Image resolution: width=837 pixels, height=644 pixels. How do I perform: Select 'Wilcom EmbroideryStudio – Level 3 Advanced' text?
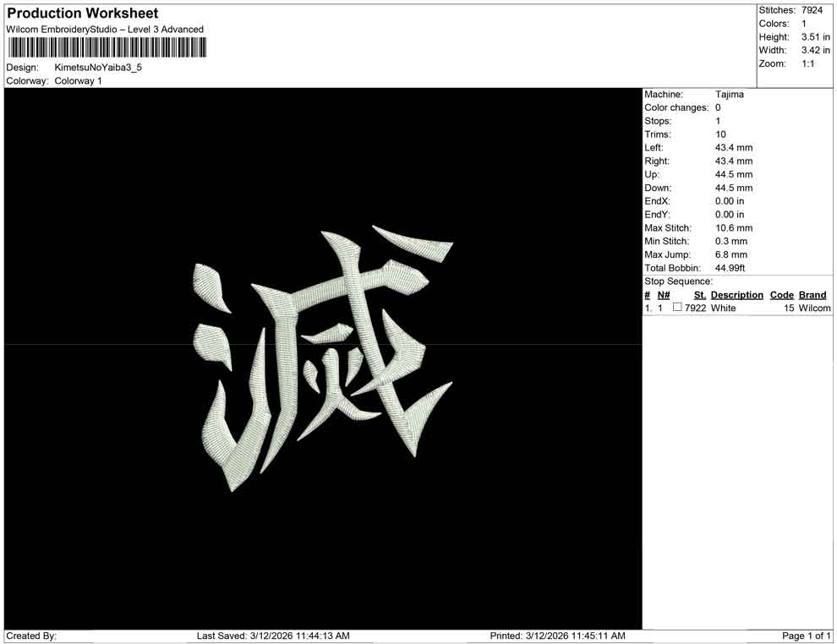pos(105,30)
